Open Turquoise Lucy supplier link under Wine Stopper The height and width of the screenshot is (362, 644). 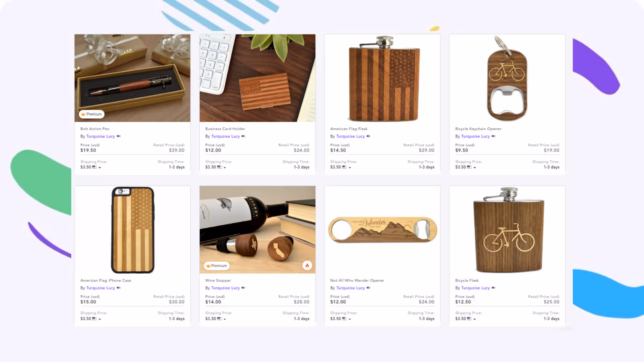225,288
